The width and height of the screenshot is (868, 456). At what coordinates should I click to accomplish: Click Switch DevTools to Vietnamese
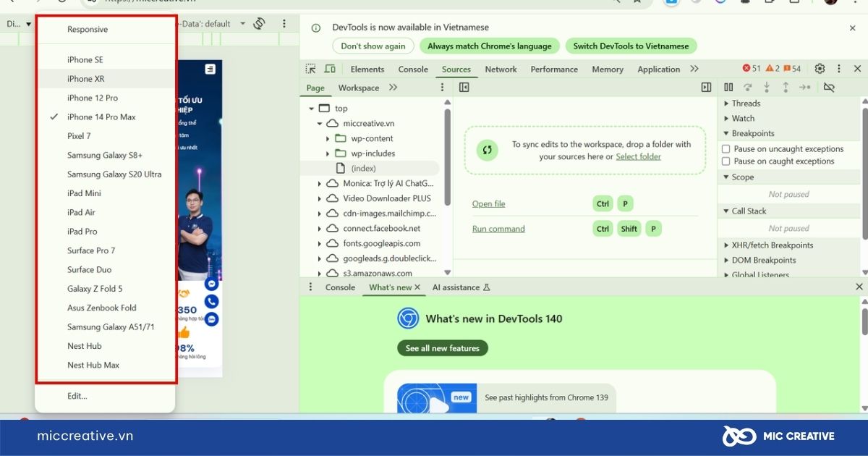(631, 46)
